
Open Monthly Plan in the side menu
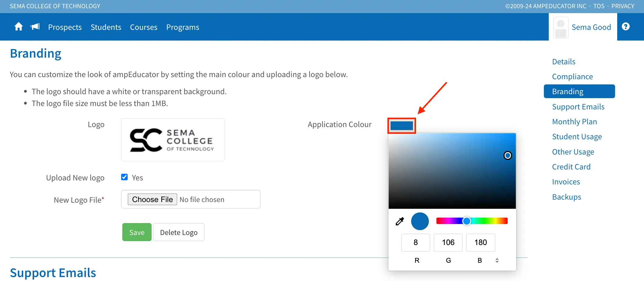[x=575, y=122]
